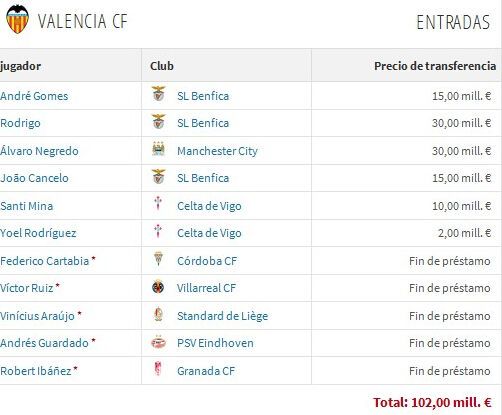Screen dimensions: 502x415
Task: Click the Valencia CF crest logo
Action: pyautogui.click(x=17, y=19)
